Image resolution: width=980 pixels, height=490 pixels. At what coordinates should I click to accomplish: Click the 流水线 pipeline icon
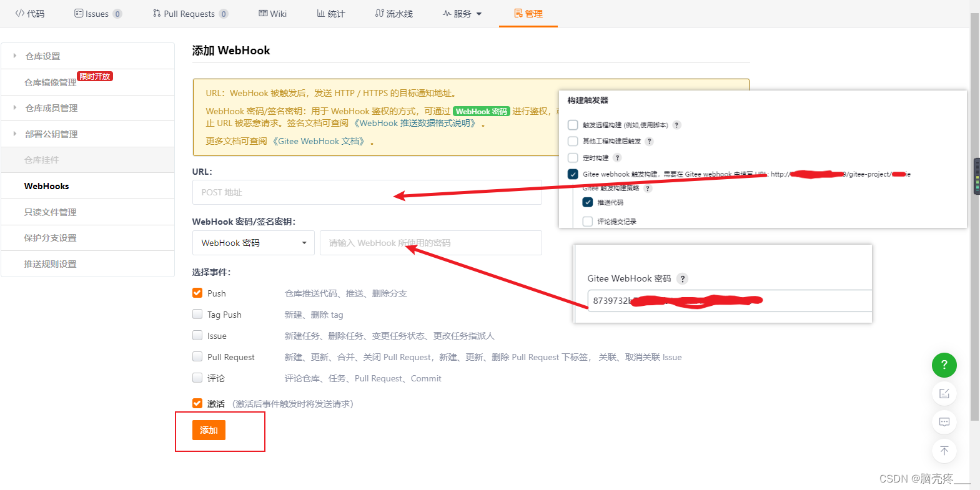point(379,13)
